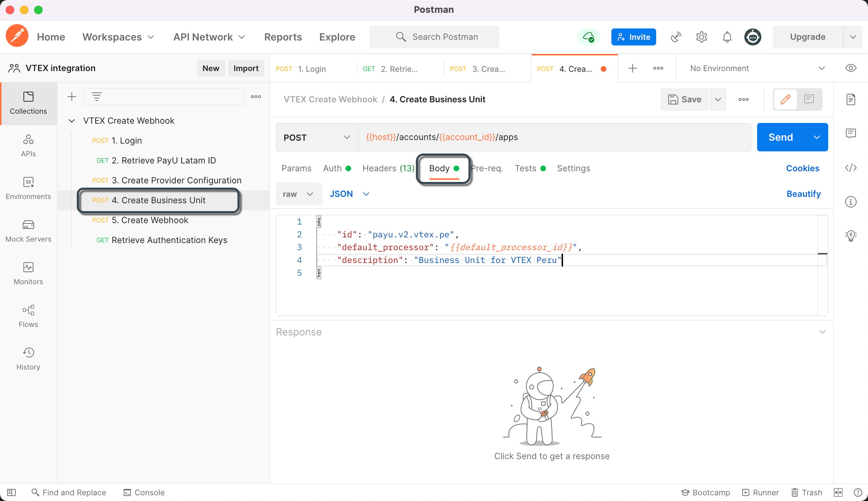Open the Code snippet icon
868x501 pixels.
(x=851, y=168)
